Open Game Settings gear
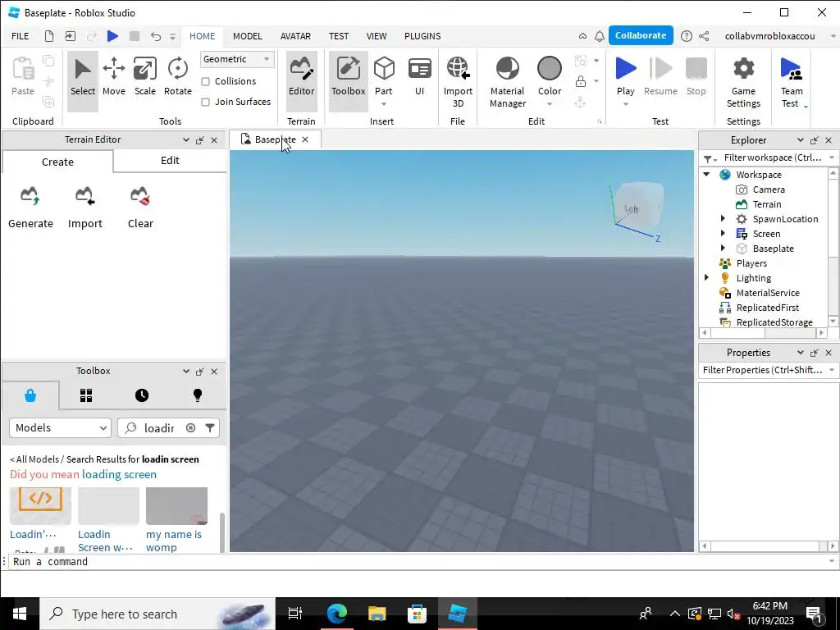840x630 pixels. 743,81
